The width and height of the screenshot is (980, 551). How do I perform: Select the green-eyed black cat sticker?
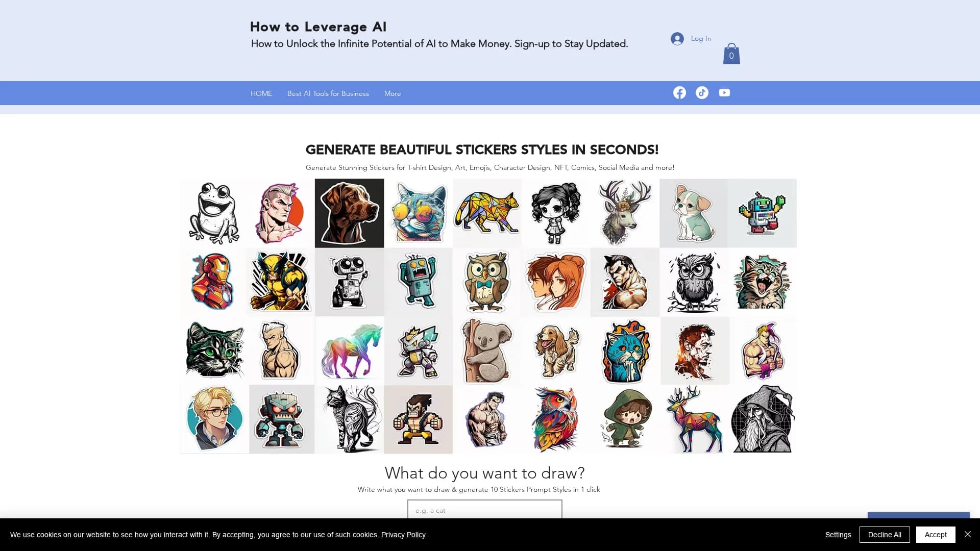214,350
